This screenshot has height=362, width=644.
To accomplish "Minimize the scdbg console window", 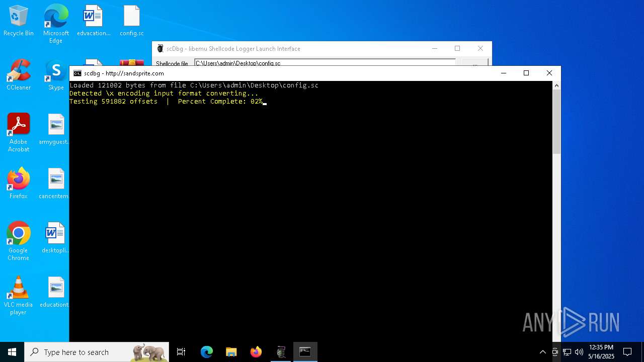I will tap(503, 73).
